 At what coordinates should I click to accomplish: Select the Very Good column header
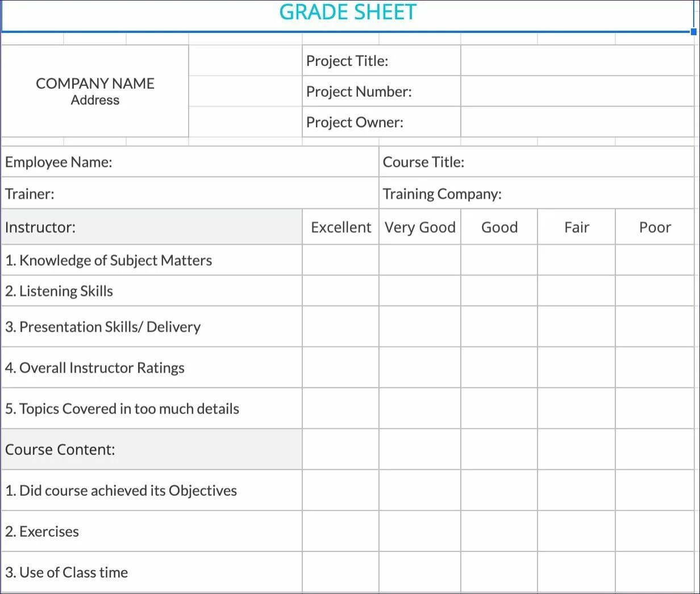click(x=420, y=227)
